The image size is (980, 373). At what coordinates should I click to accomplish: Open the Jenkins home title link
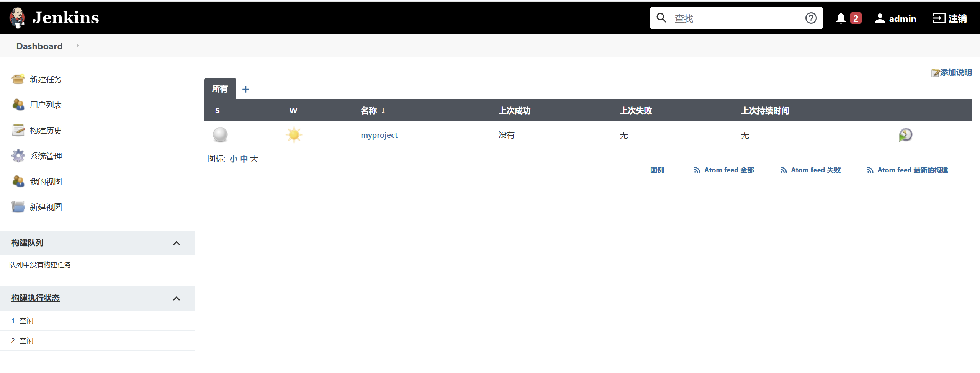point(65,18)
